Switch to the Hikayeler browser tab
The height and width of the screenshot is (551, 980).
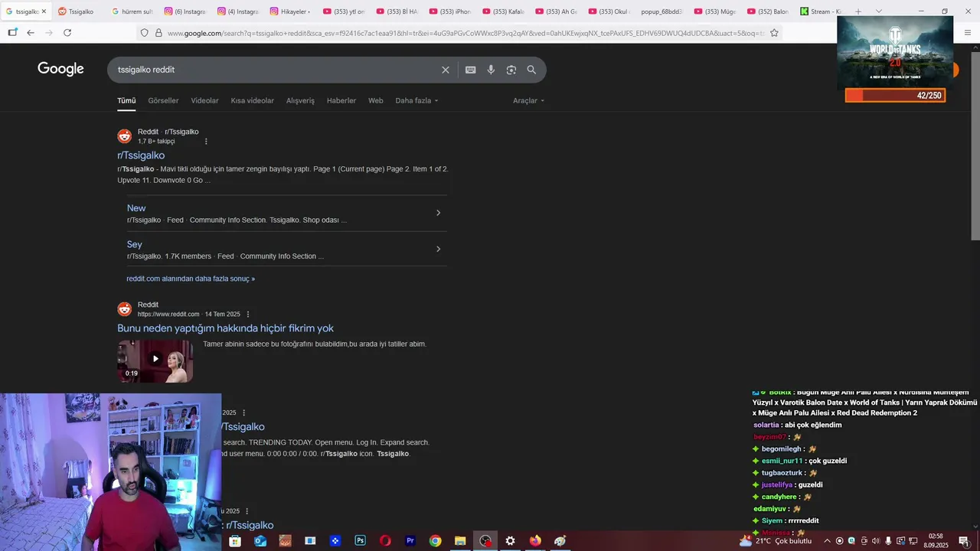coord(290,11)
